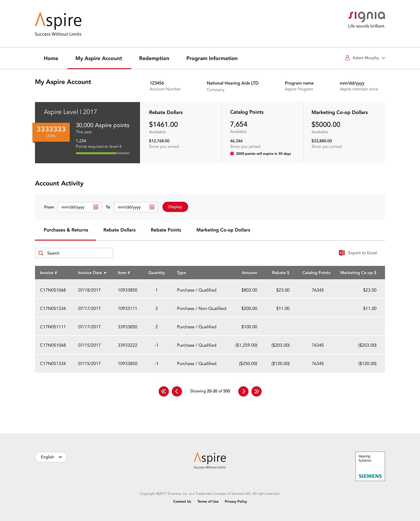Click the ($1,259.00) amount cell
The height and width of the screenshot is (521, 420).
(x=246, y=345)
